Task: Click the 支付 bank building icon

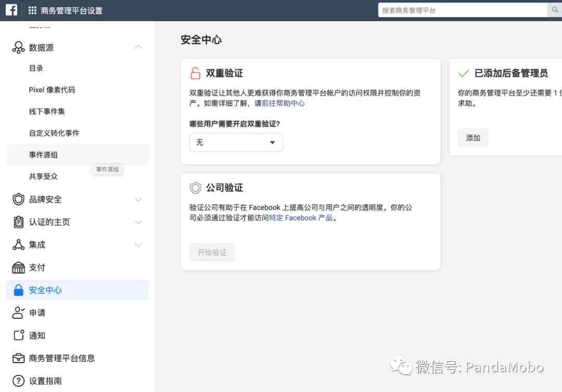Action: tap(18, 268)
